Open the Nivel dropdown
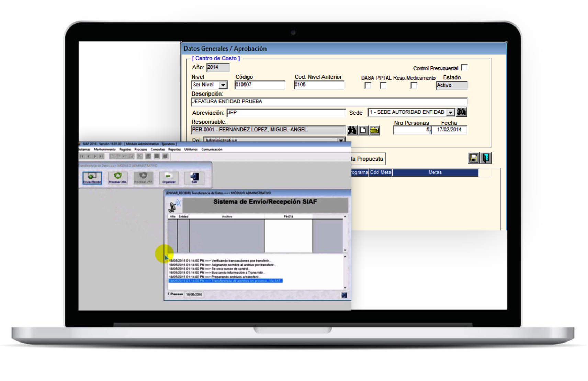 point(223,85)
